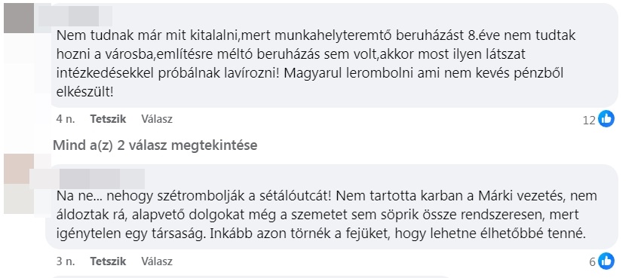Expand Mind a(z) 2 válasz megtekintése
The height and width of the screenshot is (278, 644).
click(155, 145)
